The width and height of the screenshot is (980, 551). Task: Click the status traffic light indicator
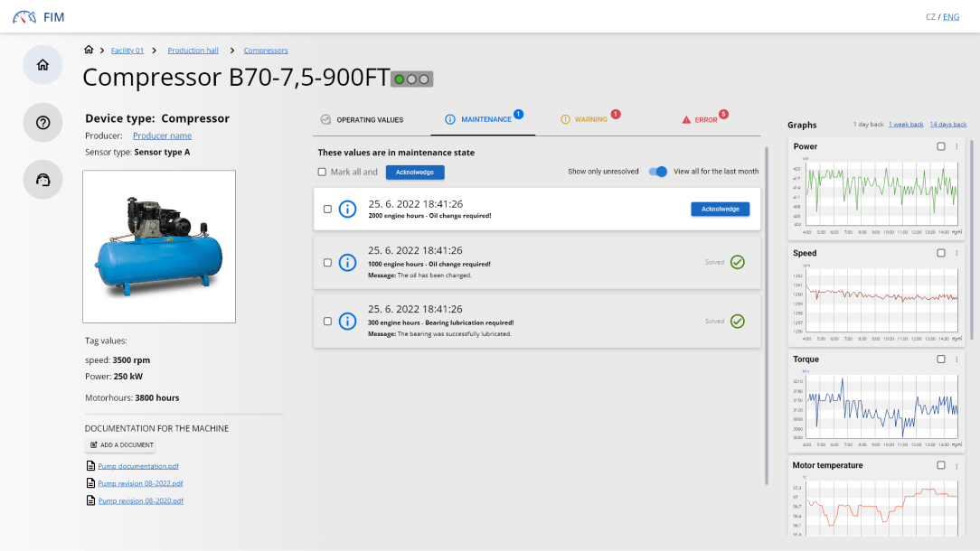412,79
